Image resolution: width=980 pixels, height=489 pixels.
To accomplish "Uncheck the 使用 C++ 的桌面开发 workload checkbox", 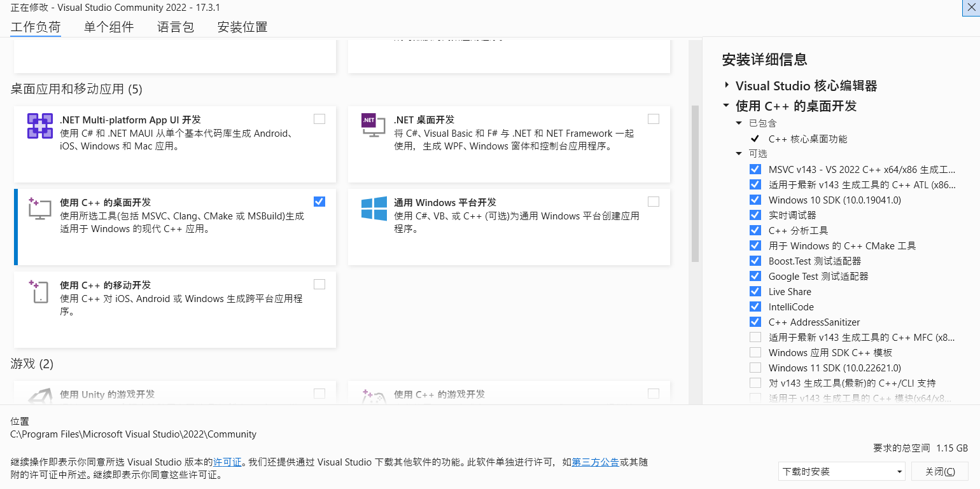I will tap(319, 202).
